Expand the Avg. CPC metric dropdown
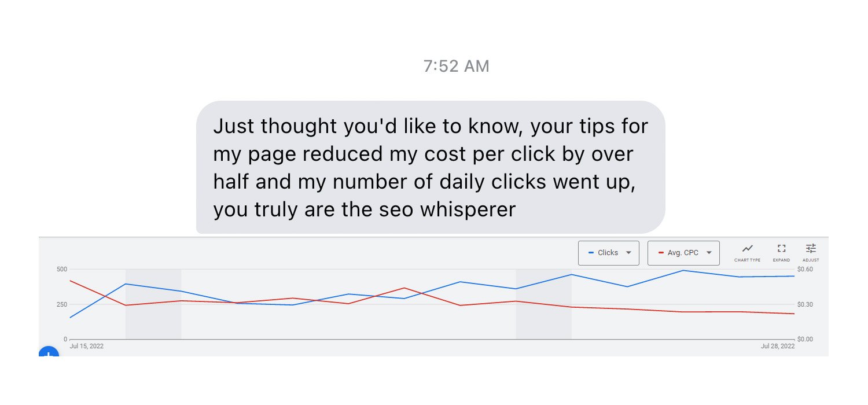Viewport: 868px width, 405px height. 683,253
